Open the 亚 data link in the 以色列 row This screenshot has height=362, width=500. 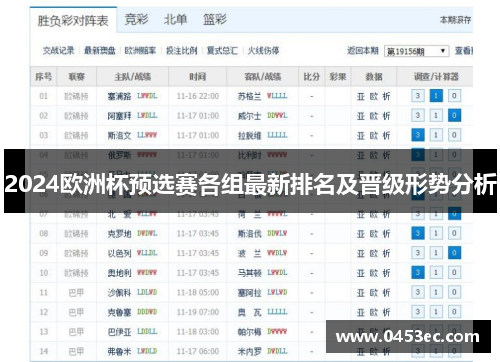click(361, 254)
